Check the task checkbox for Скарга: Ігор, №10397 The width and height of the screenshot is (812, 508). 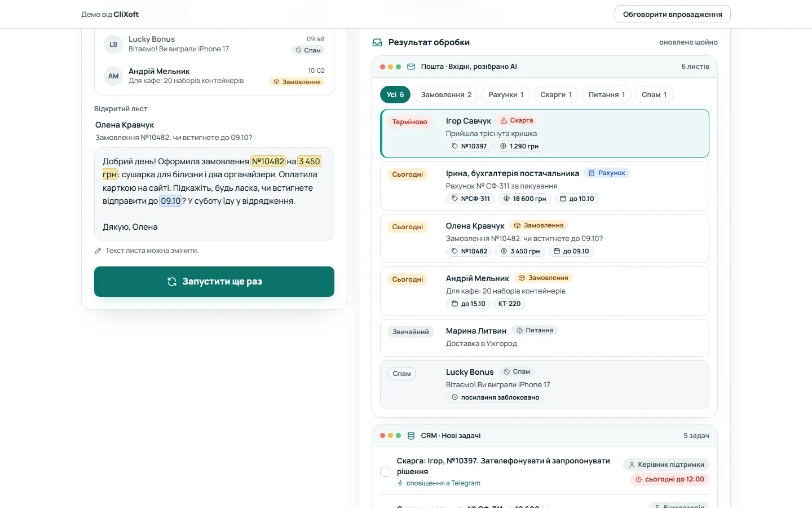(385, 472)
